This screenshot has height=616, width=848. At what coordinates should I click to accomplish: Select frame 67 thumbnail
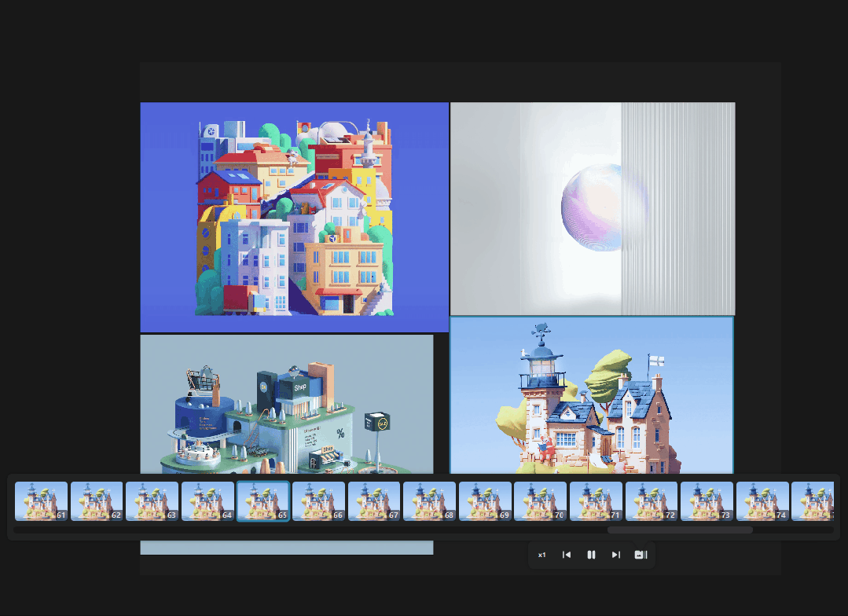tap(374, 501)
